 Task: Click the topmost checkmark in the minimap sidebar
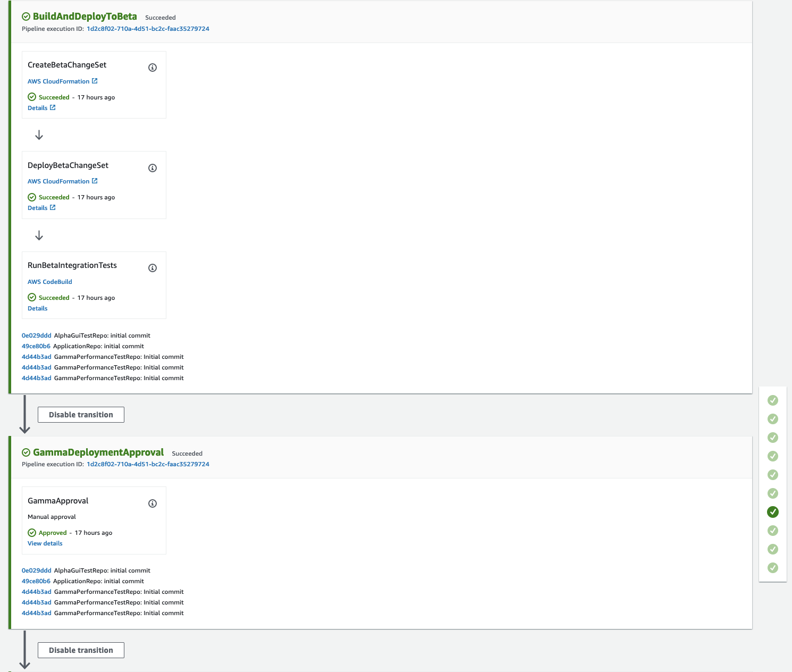[x=772, y=400]
